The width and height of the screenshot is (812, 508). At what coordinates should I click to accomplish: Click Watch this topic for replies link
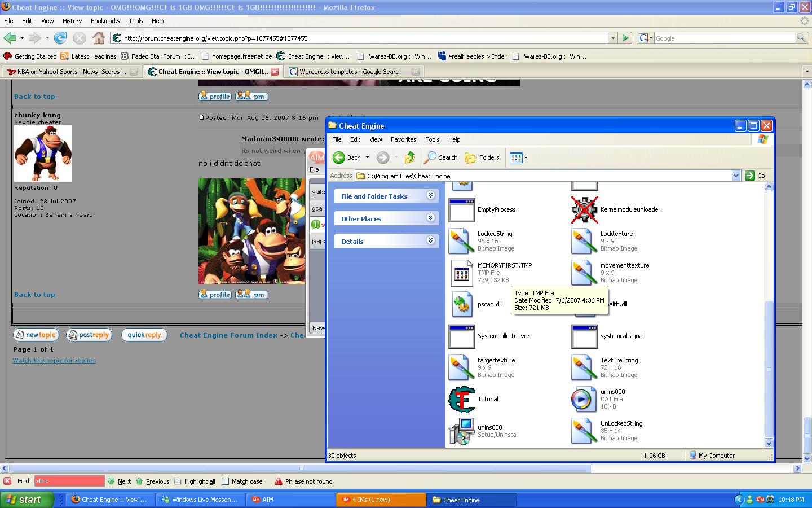pos(54,360)
